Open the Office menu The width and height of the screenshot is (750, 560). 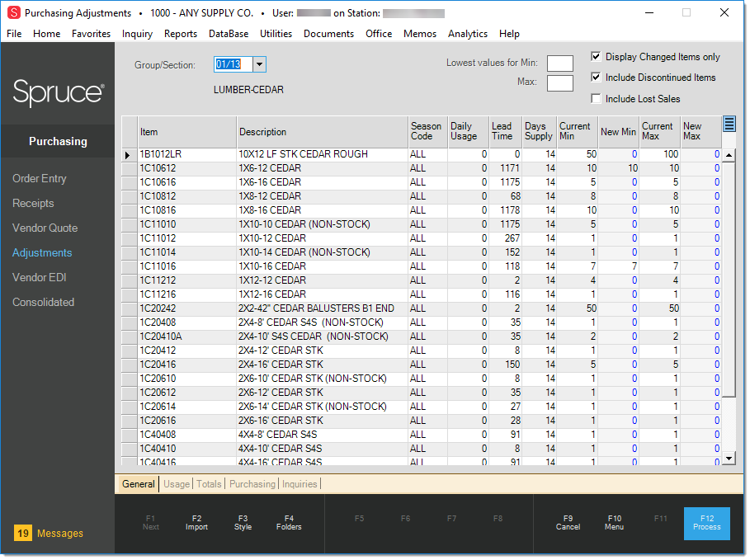click(x=379, y=34)
